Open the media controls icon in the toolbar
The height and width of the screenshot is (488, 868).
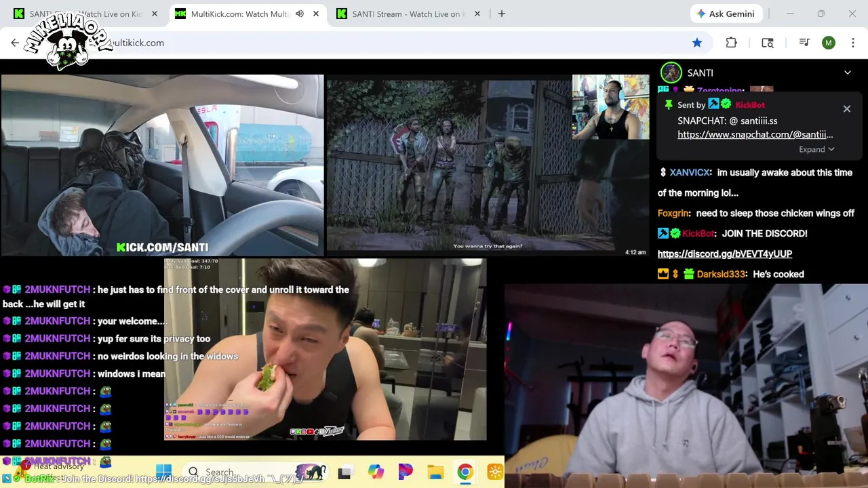point(804,43)
